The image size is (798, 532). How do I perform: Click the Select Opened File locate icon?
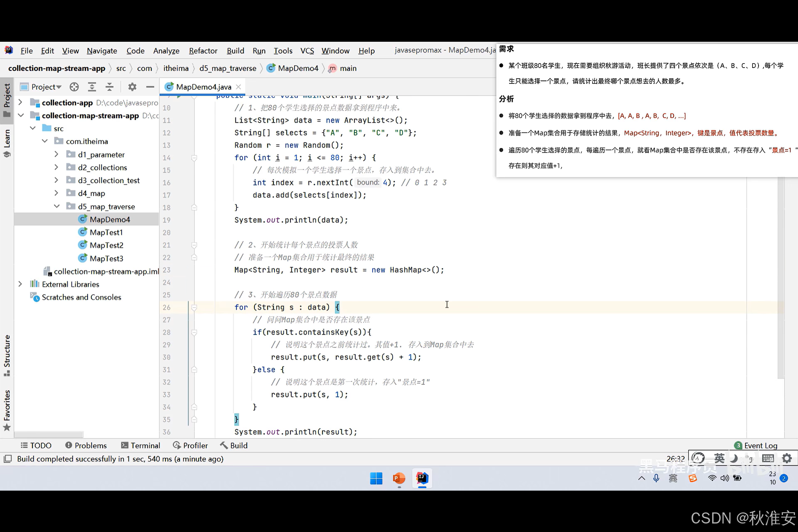tap(74, 87)
